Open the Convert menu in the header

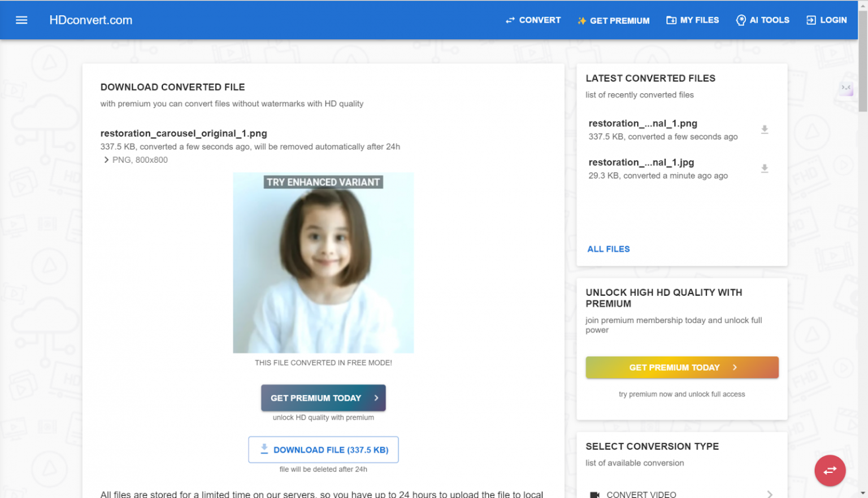coord(533,20)
